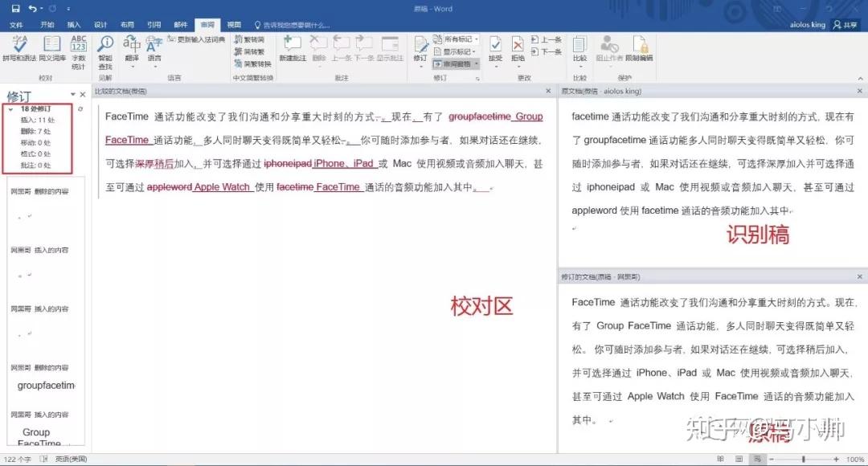Open the tracking group dialog launcher
This screenshot has height=466, width=868.
[x=477, y=79]
